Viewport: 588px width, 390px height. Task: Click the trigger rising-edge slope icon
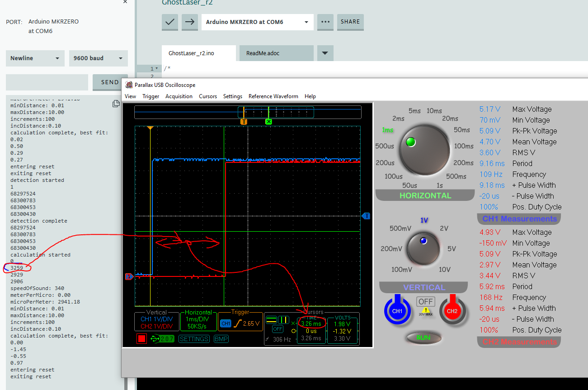pos(237,323)
